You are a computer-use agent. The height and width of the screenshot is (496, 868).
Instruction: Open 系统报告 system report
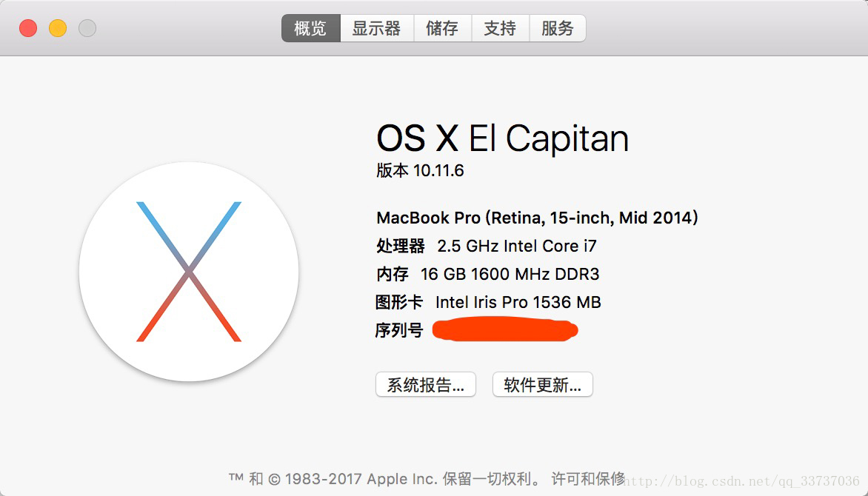(x=426, y=384)
